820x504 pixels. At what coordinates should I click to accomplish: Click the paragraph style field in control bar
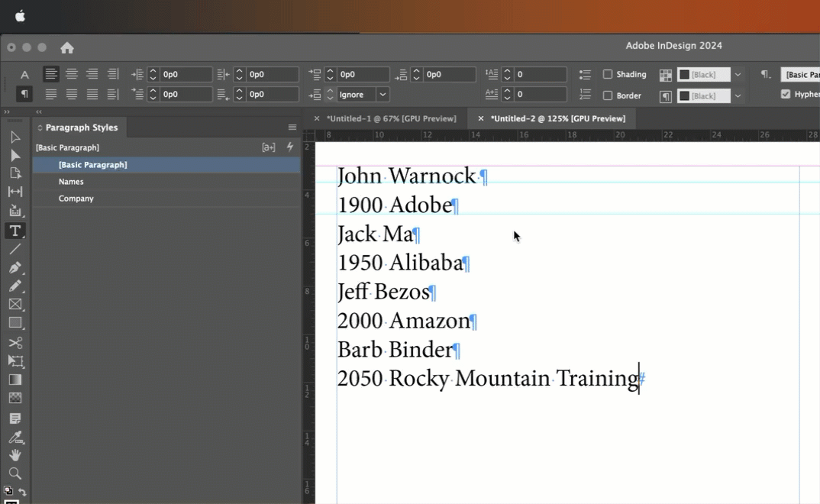tap(800, 74)
